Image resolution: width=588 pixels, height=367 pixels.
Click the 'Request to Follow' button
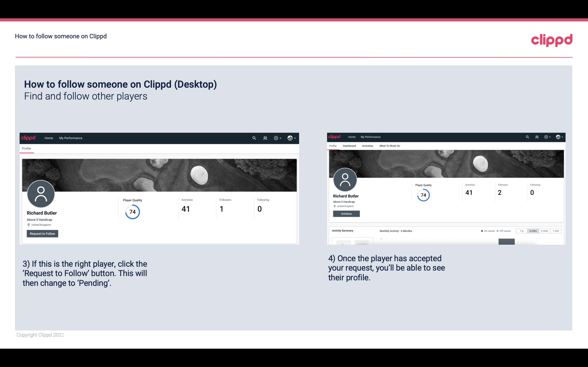[x=42, y=233]
